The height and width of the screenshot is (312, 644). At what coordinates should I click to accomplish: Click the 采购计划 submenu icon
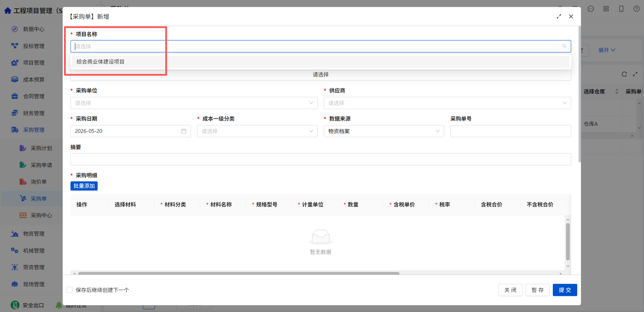click(23, 148)
